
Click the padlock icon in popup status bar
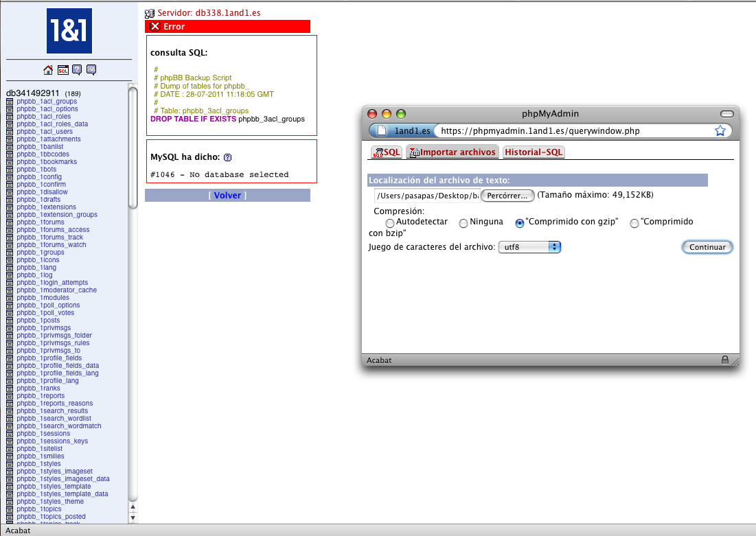(x=724, y=360)
